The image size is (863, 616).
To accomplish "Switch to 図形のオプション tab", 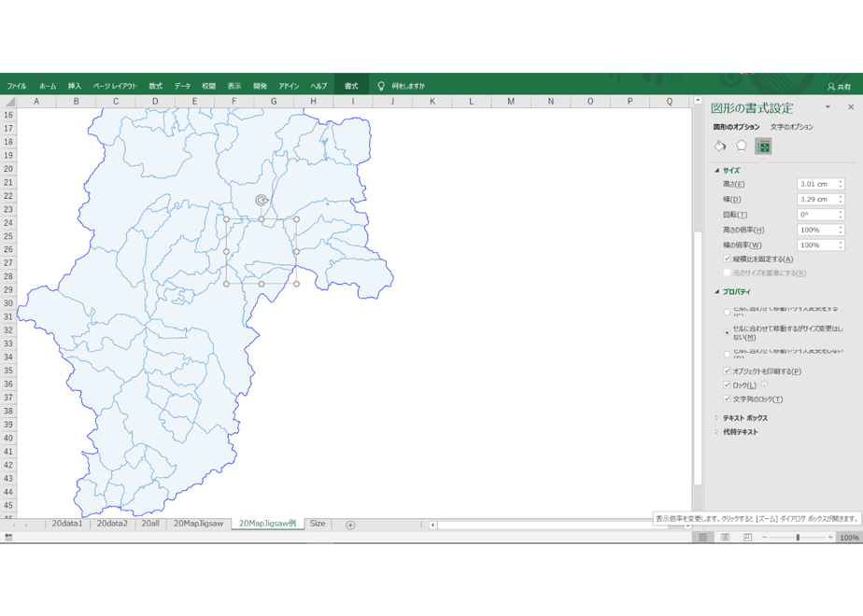I will pos(736,127).
